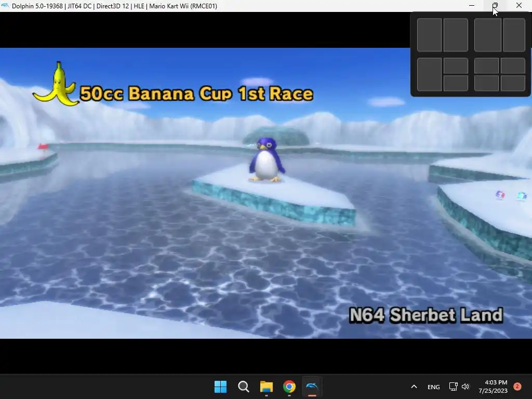Viewport: 532px width, 399px height.
Task: Click the blue penguin on the ice
Action: pos(267,159)
